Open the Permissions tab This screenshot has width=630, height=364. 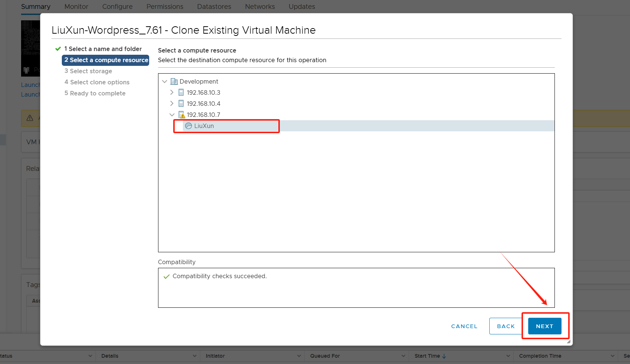tap(165, 7)
